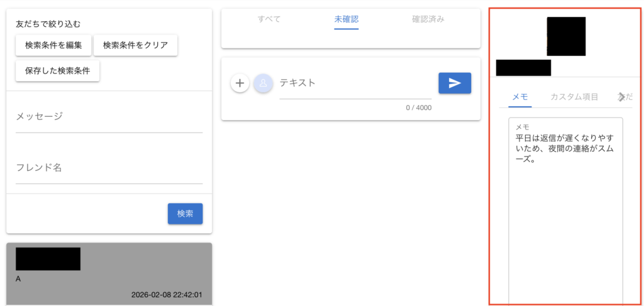
Task: Click the friend name below the profile picture
Action: [x=523, y=68]
